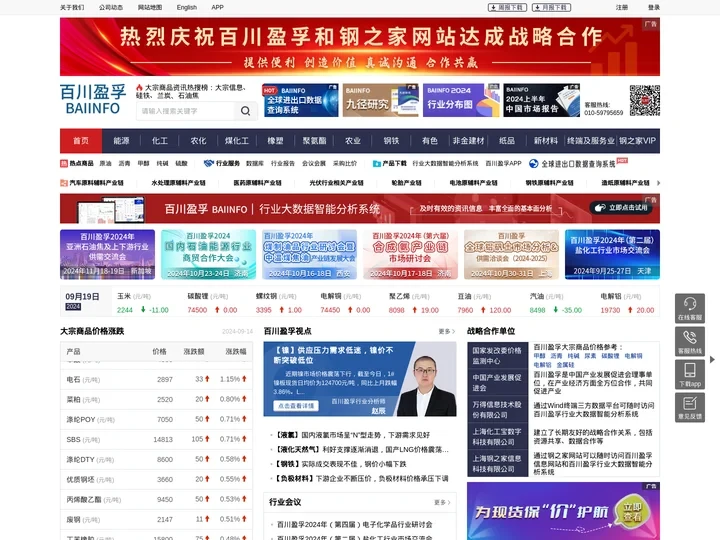
Task: Click the 为现货保价护航 advertisement
Action: (x=563, y=511)
